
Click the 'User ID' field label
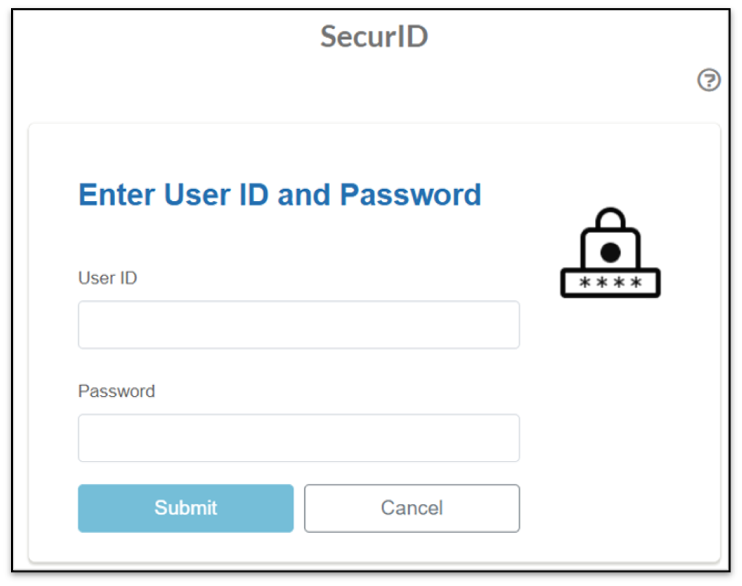point(107,278)
